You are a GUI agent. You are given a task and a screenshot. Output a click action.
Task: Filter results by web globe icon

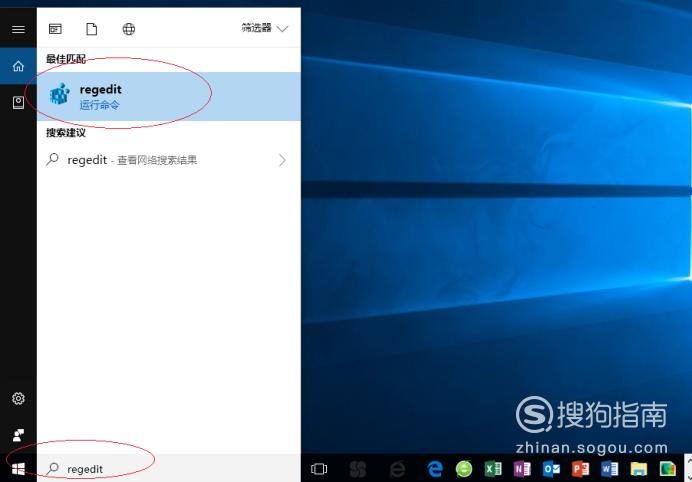click(x=128, y=29)
